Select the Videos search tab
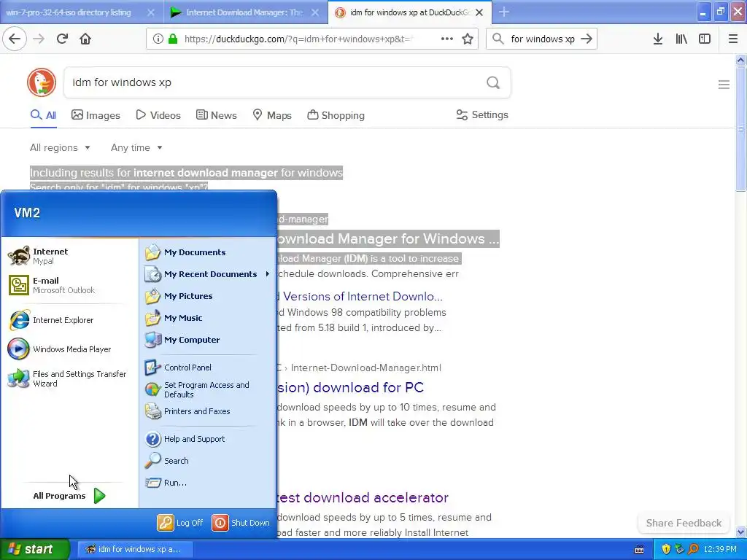 coord(158,115)
